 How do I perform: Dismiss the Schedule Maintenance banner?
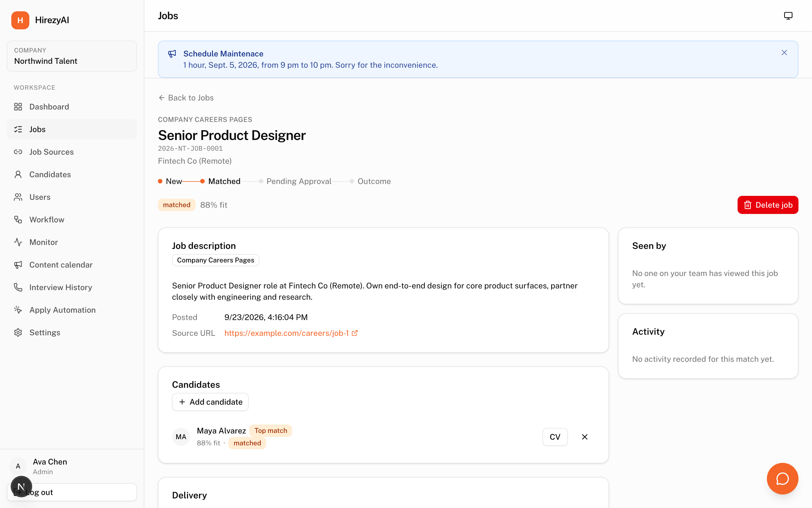coord(784,53)
